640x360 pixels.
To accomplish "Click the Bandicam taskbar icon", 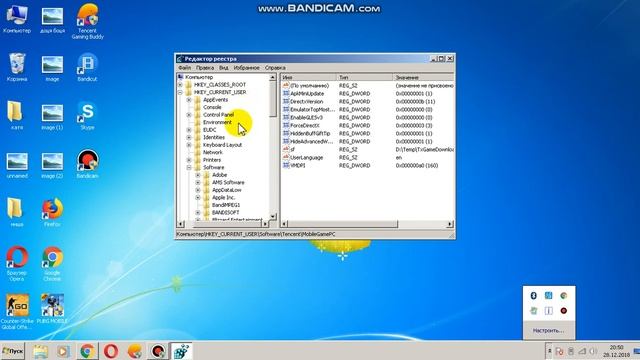I will 158,351.
